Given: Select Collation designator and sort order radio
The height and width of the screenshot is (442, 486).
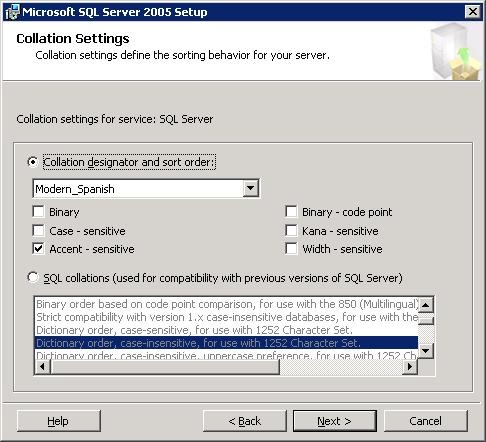Looking at the screenshot, I should (x=33, y=162).
